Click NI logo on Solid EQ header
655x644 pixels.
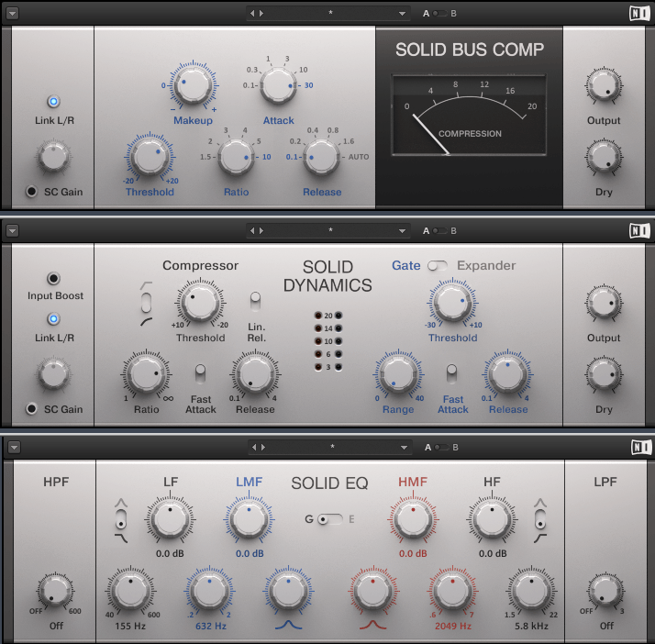coord(641,448)
